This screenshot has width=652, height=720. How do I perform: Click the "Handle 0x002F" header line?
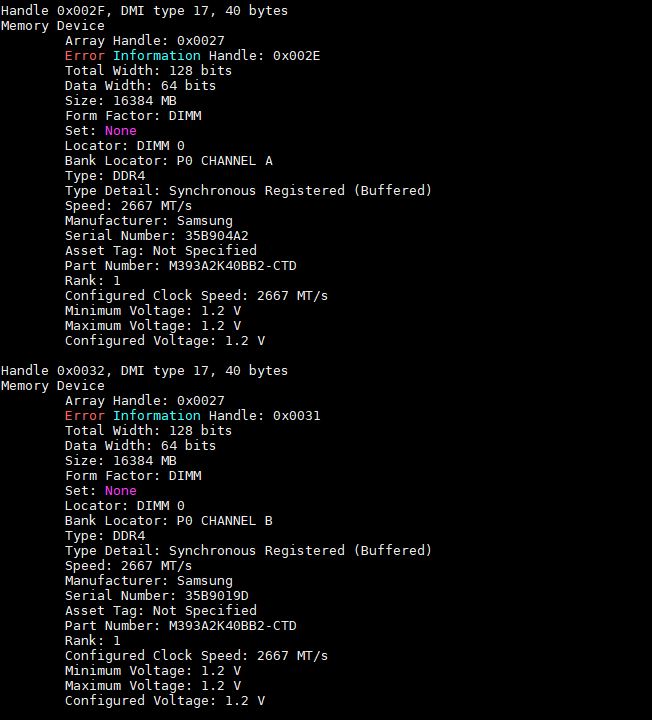(144, 11)
